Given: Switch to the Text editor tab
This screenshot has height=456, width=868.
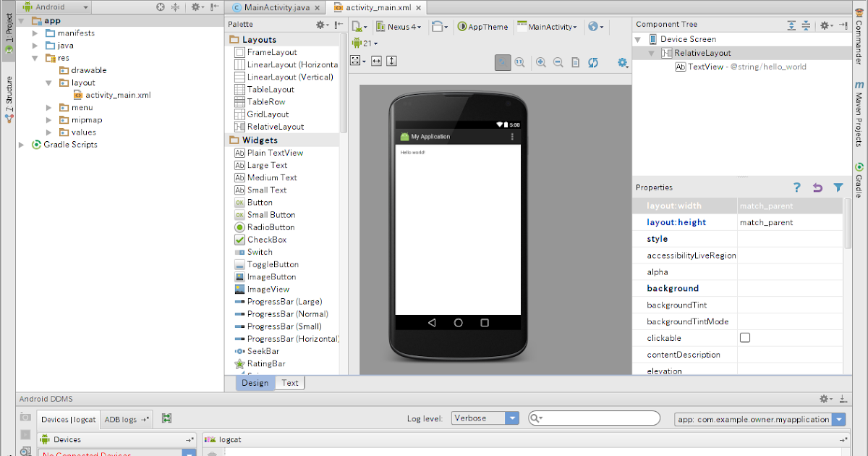Looking at the screenshot, I should [289, 383].
